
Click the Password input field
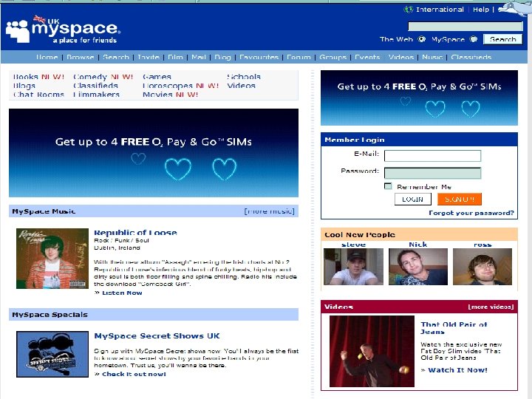coord(432,173)
